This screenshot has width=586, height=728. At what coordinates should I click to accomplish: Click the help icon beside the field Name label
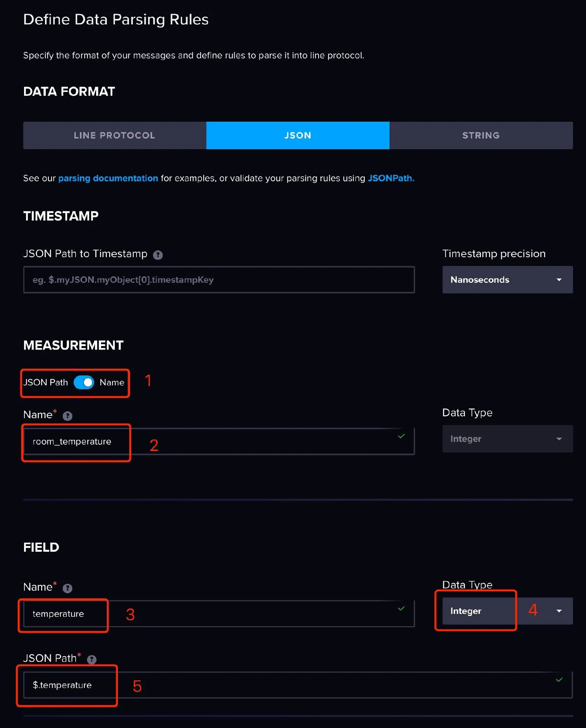68,588
